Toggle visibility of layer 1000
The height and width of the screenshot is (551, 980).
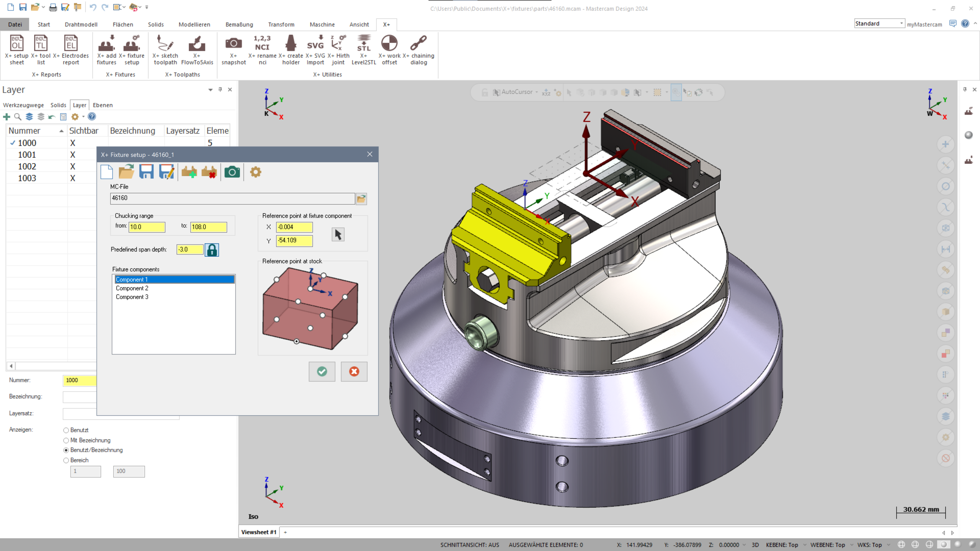[73, 143]
